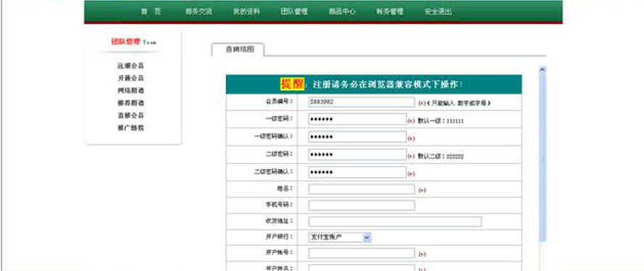
Task: Focus the 一级密码确认 field
Action: (x=358, y=137)
